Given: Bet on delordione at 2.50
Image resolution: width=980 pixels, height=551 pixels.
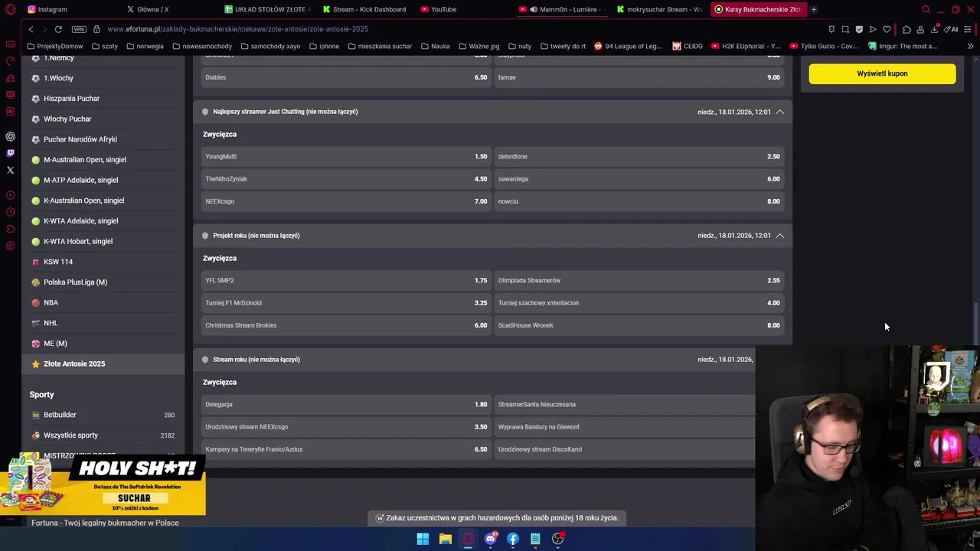Looking at the screenshot, I should click(639, 156).
